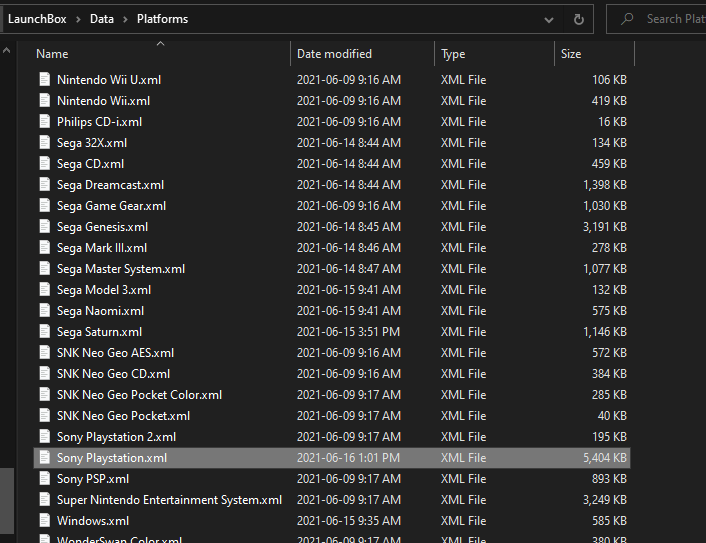
Task: Click the Sega Master System.xml file icon
Action: [45, 269]
